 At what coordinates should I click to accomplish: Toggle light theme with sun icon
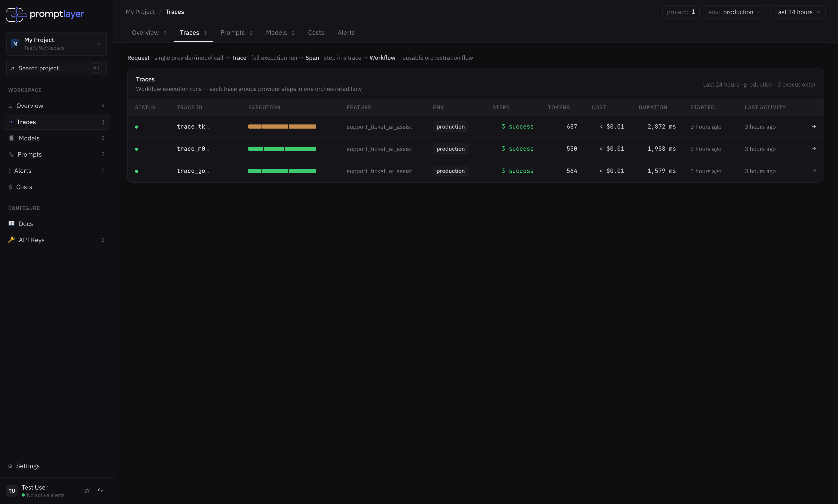[87, 491]
